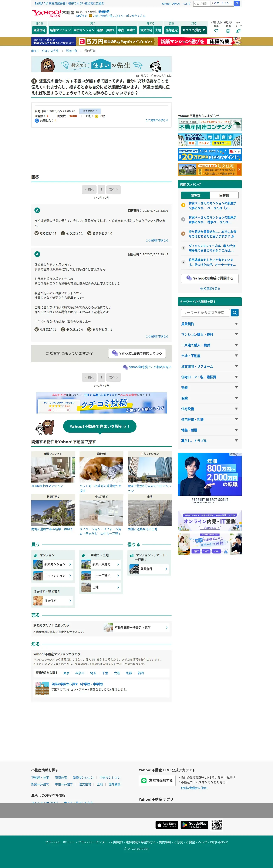
Task: Expand the 住宅ローン・税・諸経費 category
Action: [210, 377]
